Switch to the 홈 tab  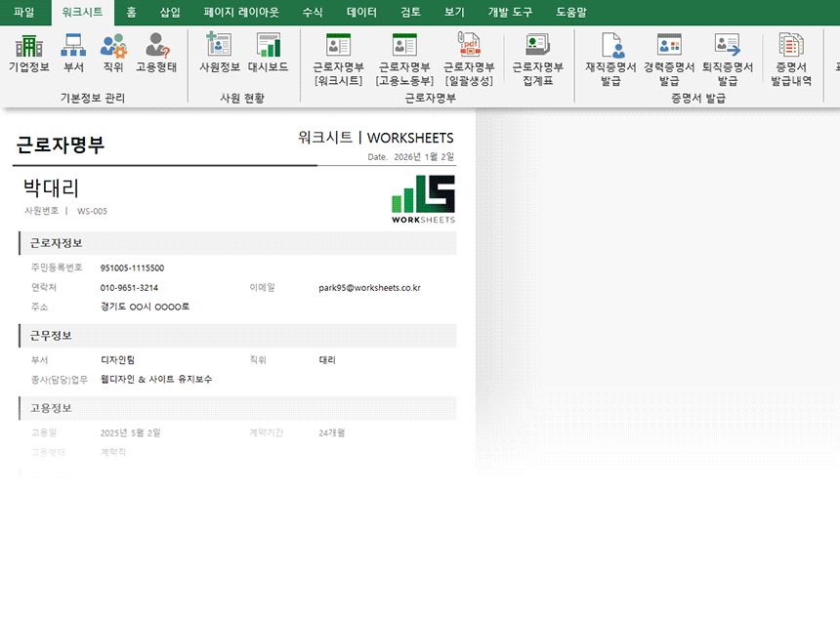pyautogui.click(x=131, y=12)
